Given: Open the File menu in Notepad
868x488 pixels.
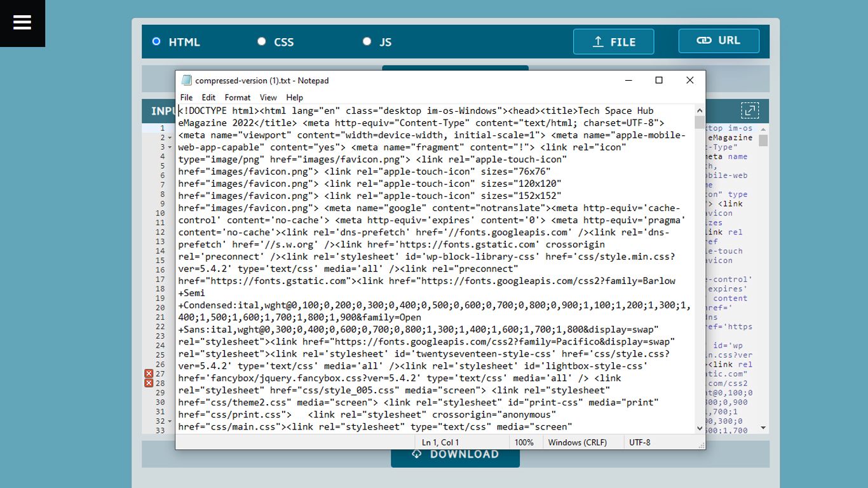Looking at the screenshot, I should (186, 97).
